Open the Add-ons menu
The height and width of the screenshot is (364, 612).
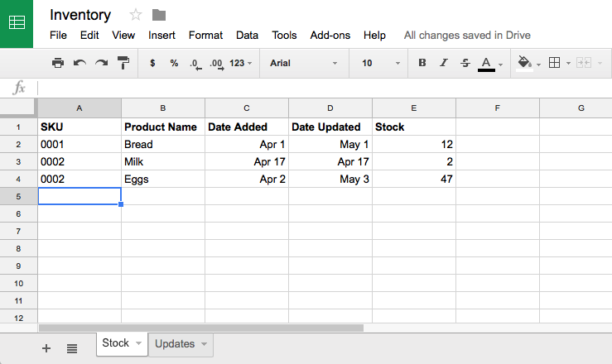330,36
